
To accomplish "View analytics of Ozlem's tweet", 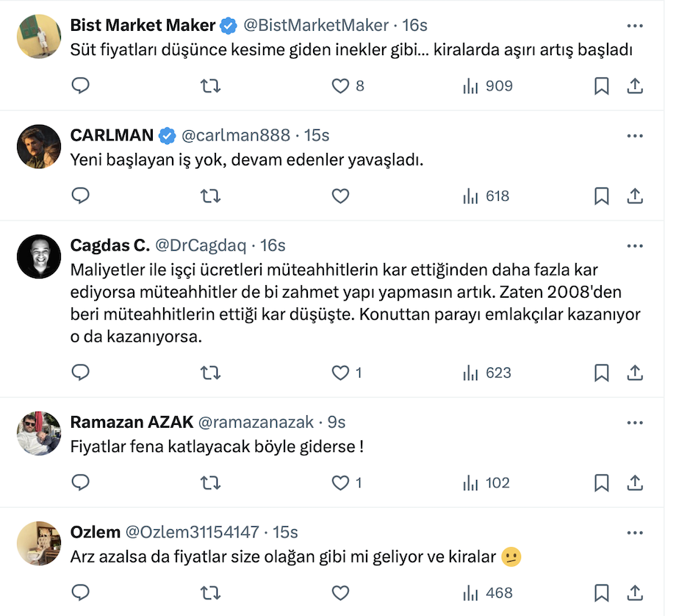I will tap(488, 593).
